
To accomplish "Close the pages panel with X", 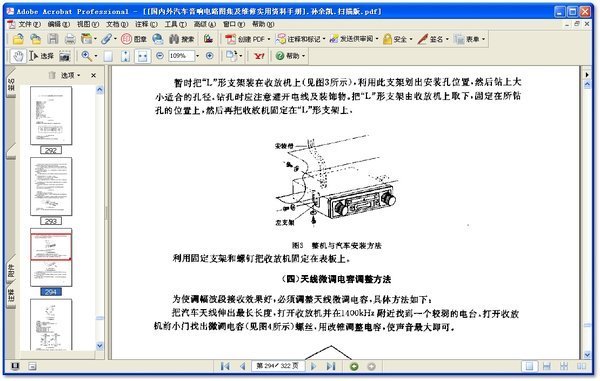I will [93, 75].
